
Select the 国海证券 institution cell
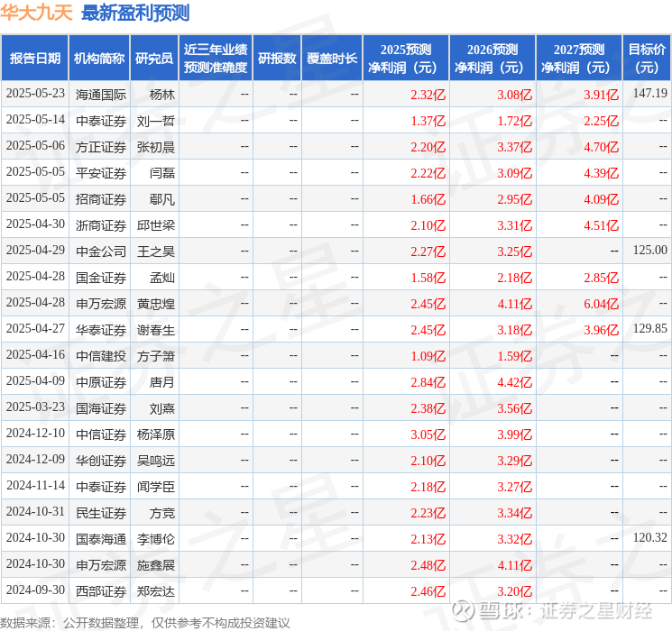[101, 408]
